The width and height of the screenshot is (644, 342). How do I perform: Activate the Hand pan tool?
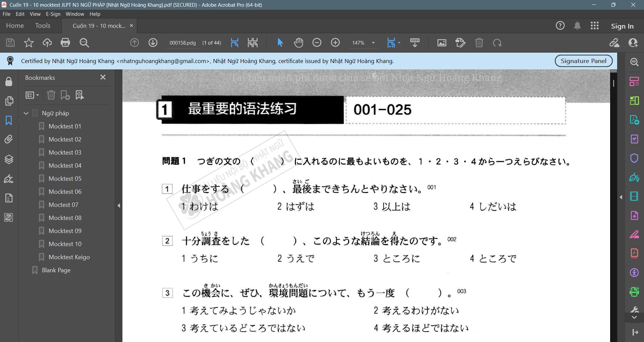pyautogui.click(x=299, y=43)
